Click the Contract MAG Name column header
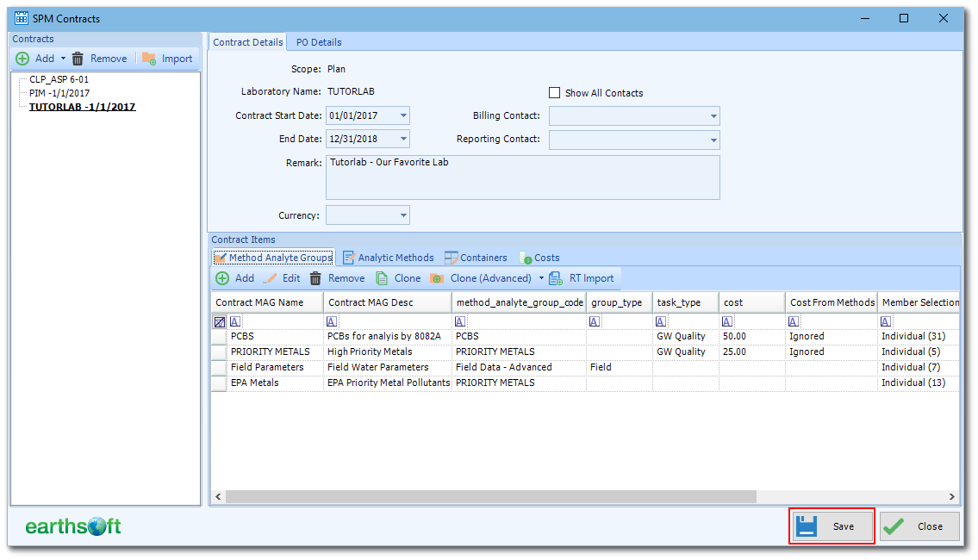 pyautogui.click(x=267, y=302)
